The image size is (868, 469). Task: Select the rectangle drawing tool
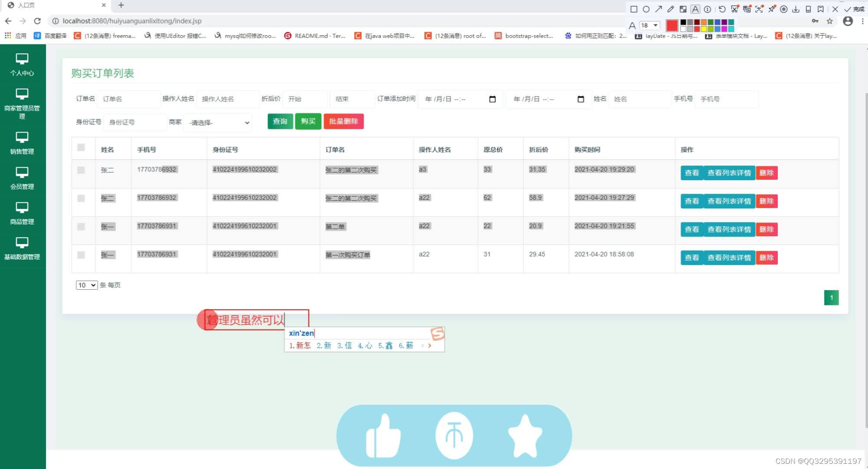point(634,9)
